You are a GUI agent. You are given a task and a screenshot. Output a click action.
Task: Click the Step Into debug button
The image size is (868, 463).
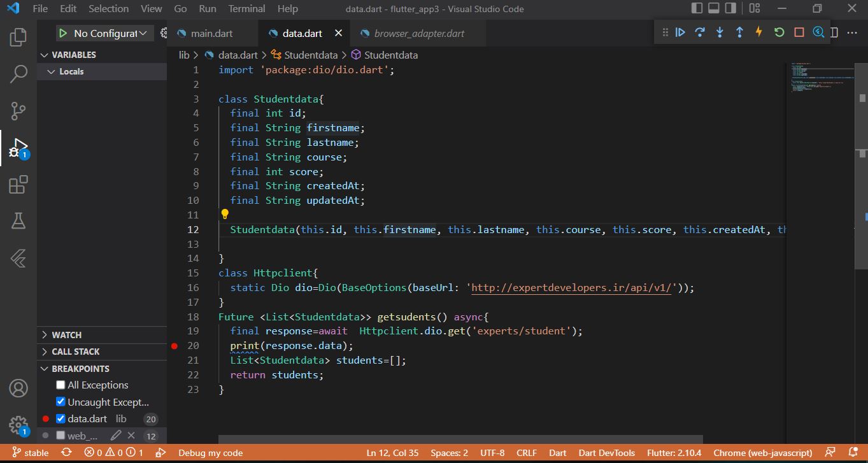[x=720, y=32]
